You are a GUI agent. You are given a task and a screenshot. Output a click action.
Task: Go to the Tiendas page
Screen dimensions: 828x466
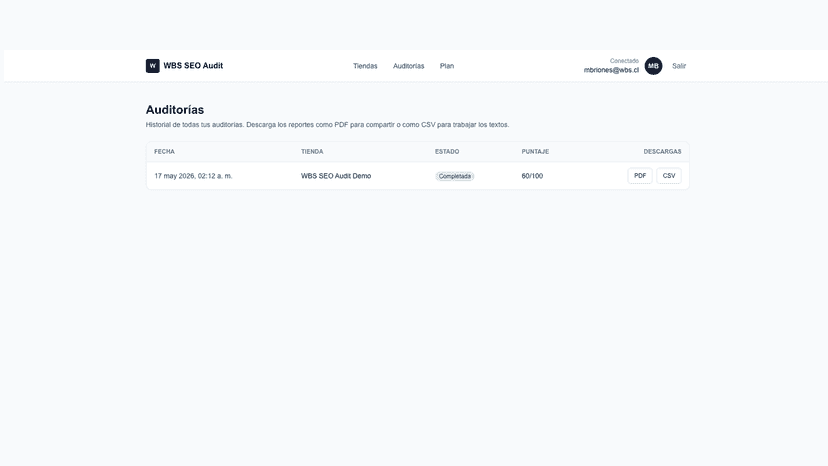[x=365, y=66]
